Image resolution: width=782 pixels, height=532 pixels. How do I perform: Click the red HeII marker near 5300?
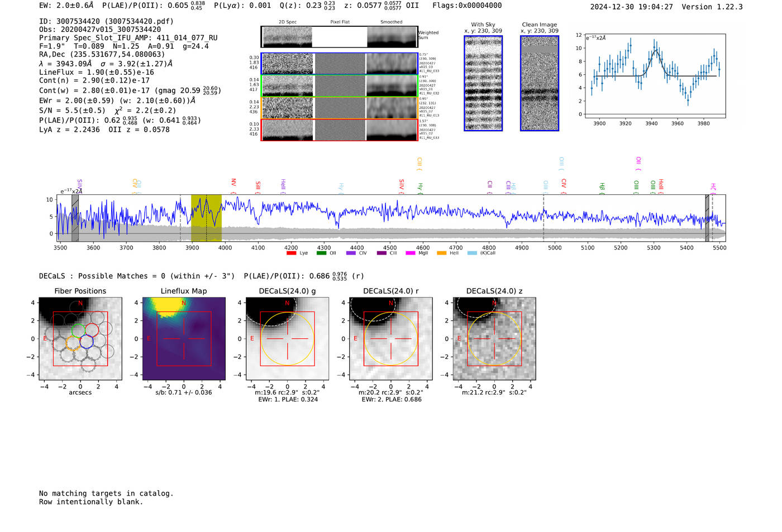661,186
